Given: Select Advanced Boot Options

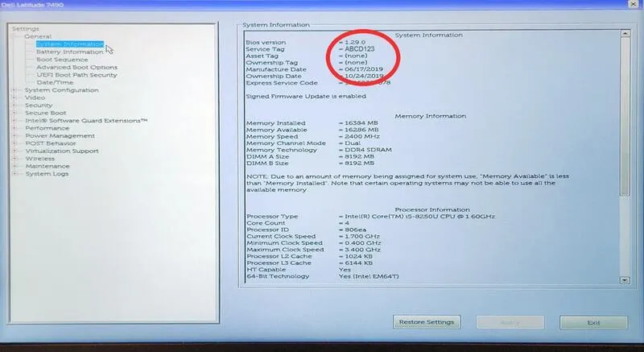Looking at the screenshot, I should [x=76, y=68].
